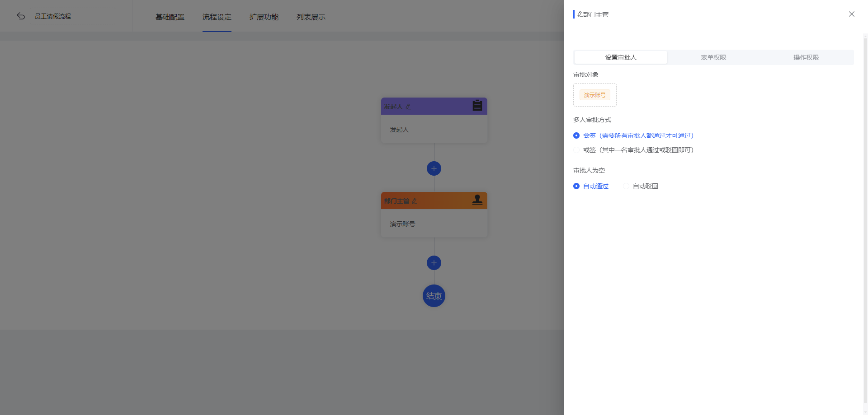Viewport: 868px width, 415px height.
Task: Click edit pencil beside 部门主管 node title
Action: (415, 201)
